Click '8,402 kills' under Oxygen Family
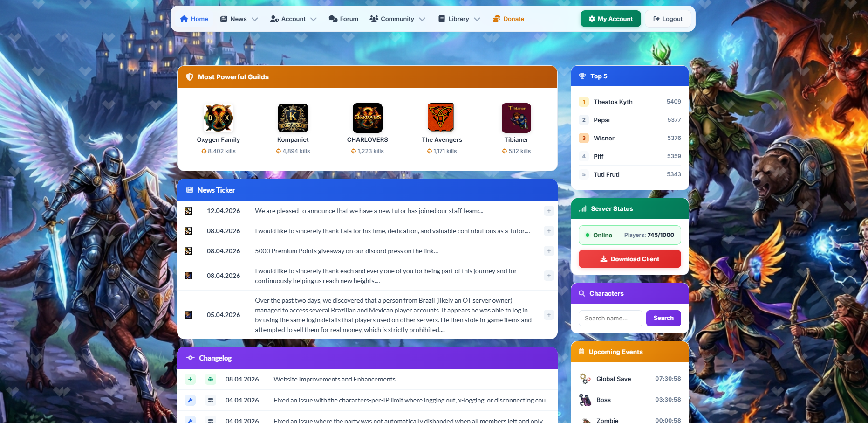 point(219,151)
